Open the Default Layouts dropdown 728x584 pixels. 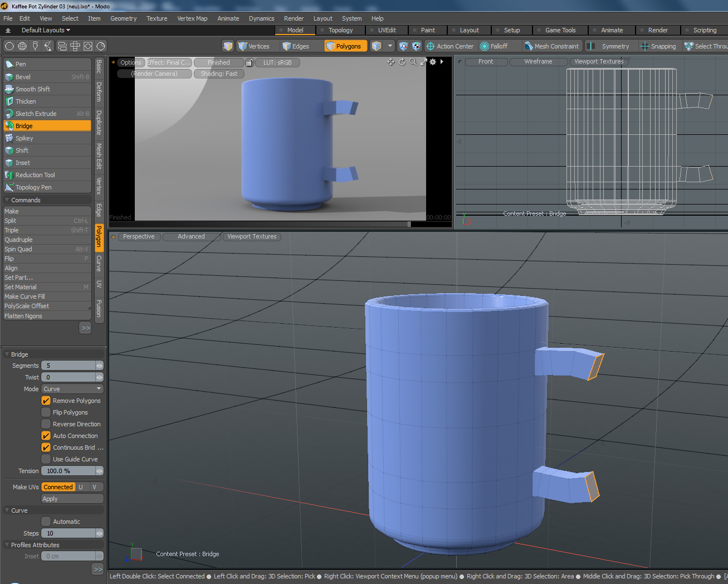[x=46, y=30]
